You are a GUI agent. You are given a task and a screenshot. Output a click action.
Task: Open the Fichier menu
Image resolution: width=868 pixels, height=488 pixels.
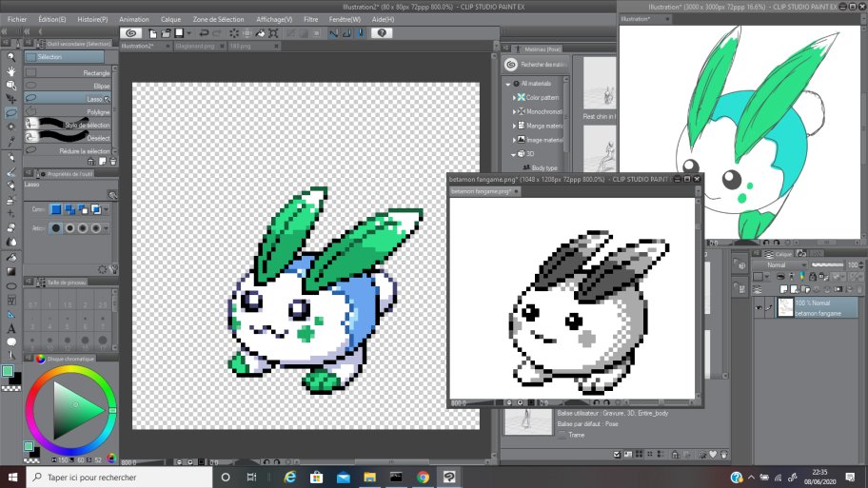[x=16, y=19]
